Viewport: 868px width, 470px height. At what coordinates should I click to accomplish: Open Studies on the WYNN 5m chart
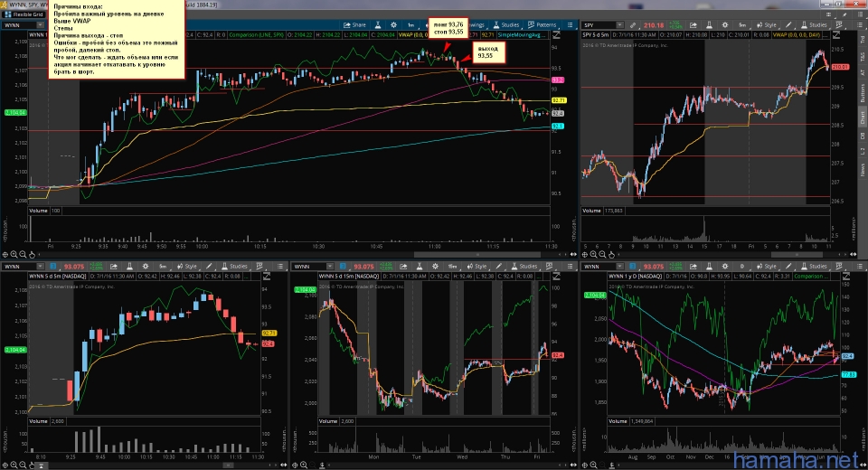click(234, 267)
